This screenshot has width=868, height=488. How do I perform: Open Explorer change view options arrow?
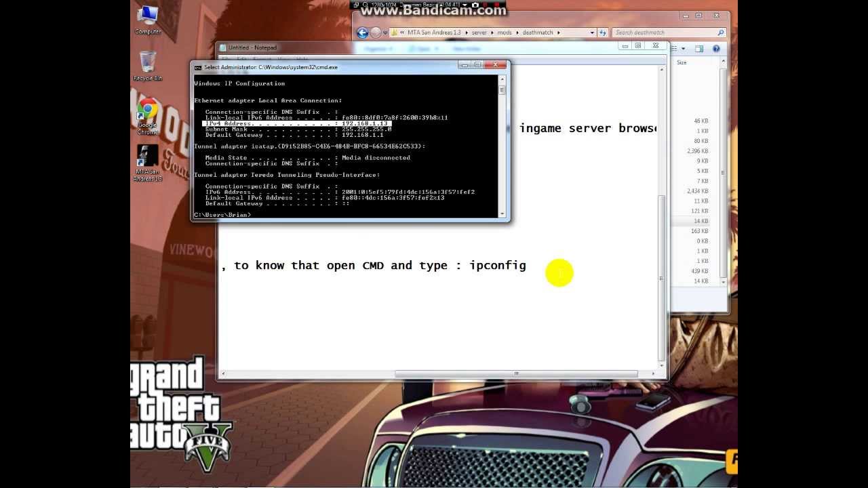coord(683,49)
